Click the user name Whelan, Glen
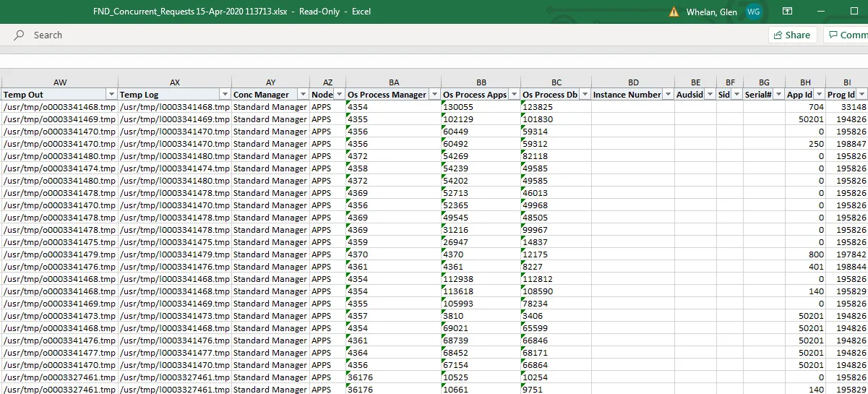868x394 pixels. pos(711,12)
